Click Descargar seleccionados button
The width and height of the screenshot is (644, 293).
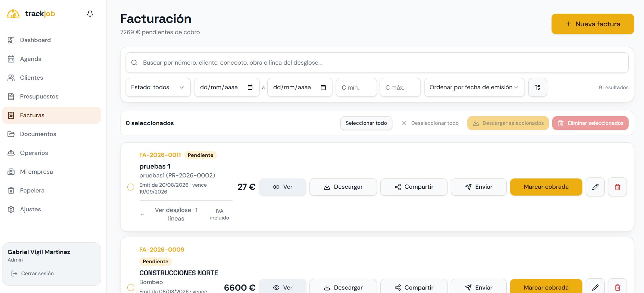pos(508,123)
